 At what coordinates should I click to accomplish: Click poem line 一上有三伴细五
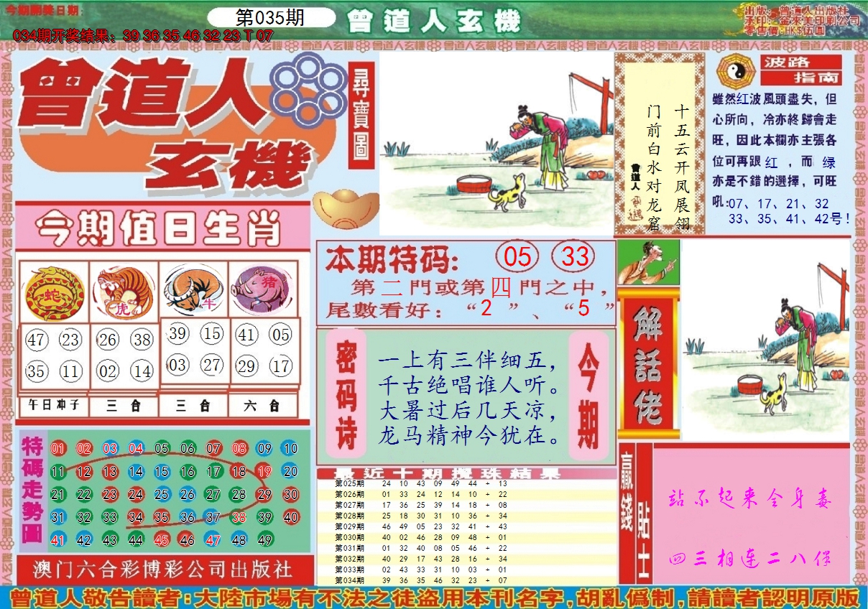tap(467, 359)
